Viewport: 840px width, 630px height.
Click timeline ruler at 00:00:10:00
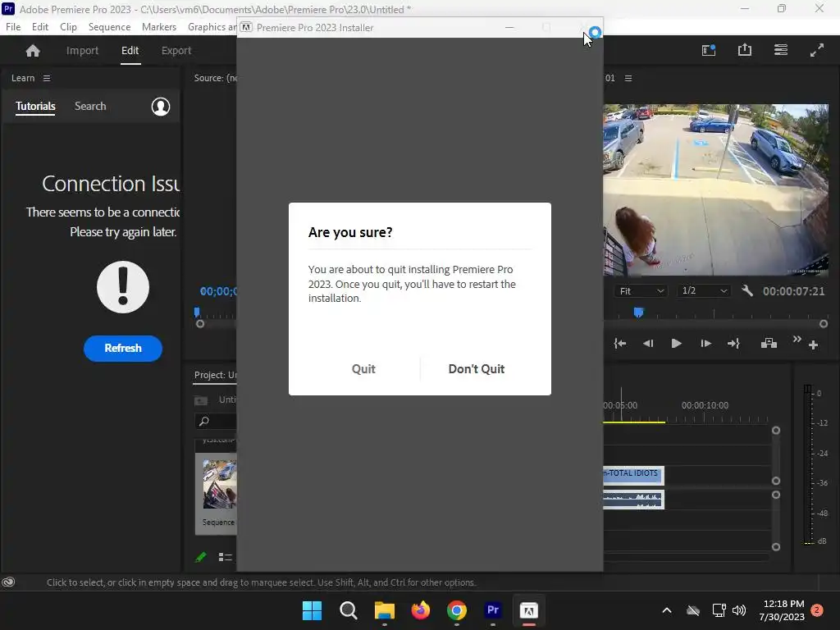click(x=705, y=405)
